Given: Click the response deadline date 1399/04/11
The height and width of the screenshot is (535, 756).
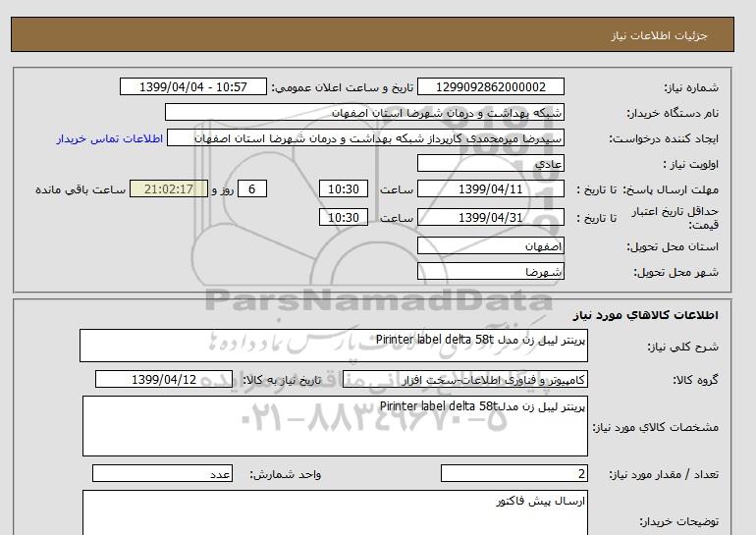Looking at the screenshot, I should tap(490, 188).
